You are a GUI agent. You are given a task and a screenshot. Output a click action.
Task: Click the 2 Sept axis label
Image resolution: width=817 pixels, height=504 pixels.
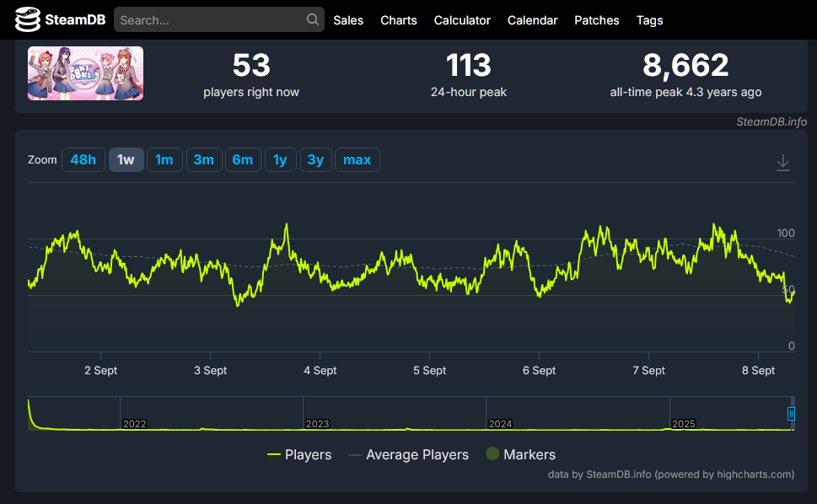point(100,370)
